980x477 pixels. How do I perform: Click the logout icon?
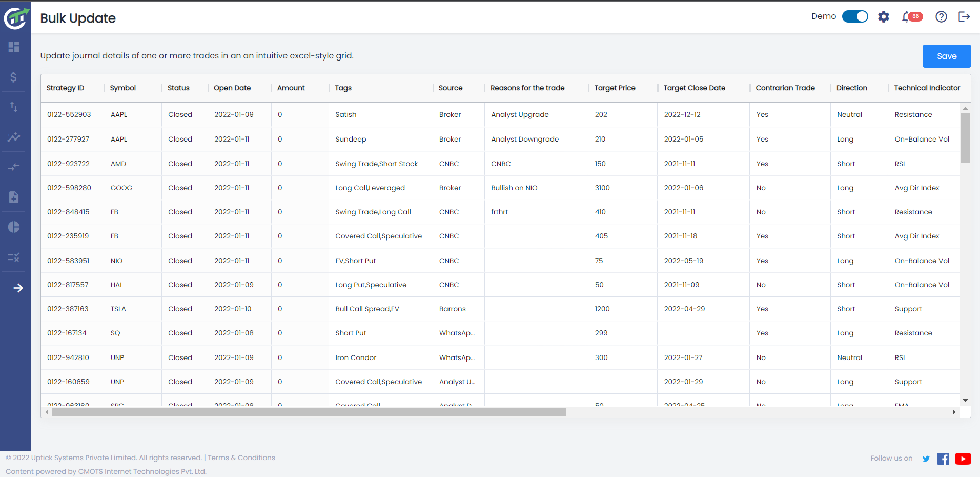coord(964,17)
